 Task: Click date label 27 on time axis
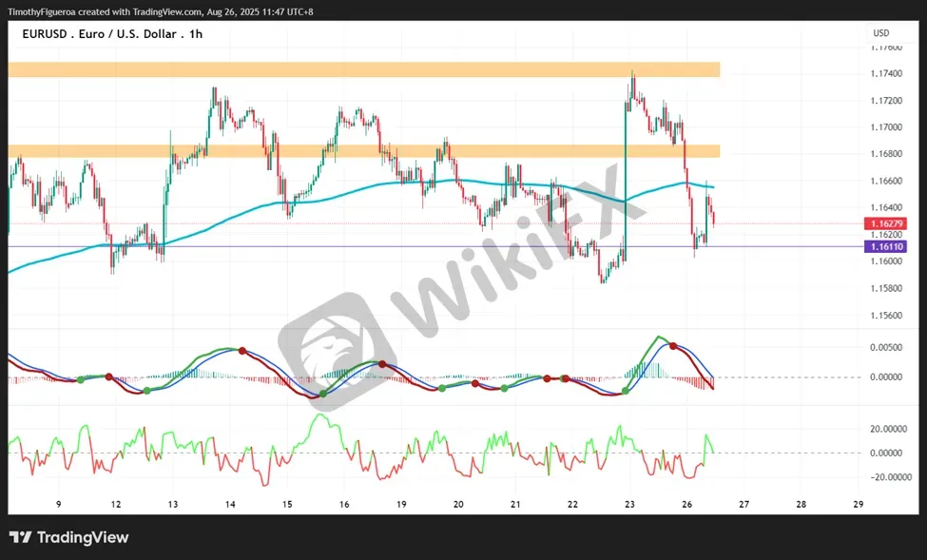click(x=744, y=505)
